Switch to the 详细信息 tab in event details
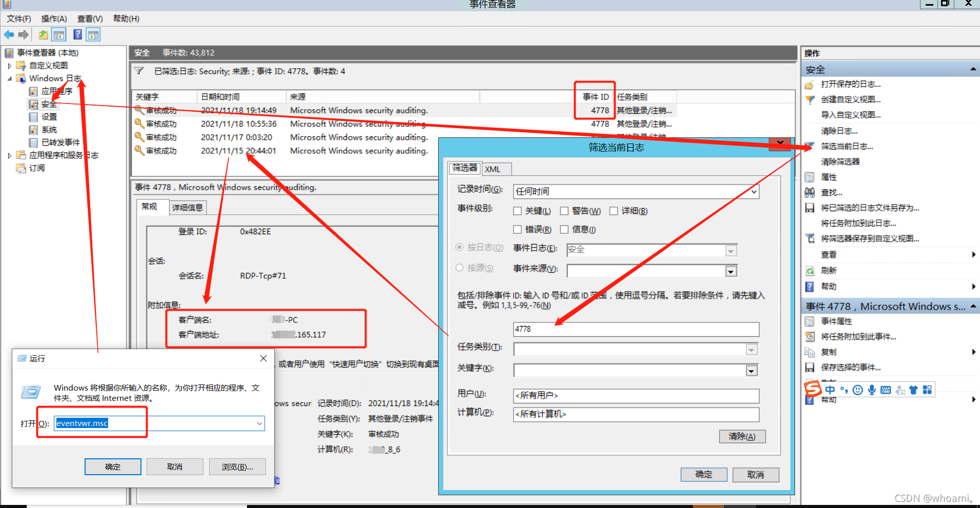 [x=188, y=208]
